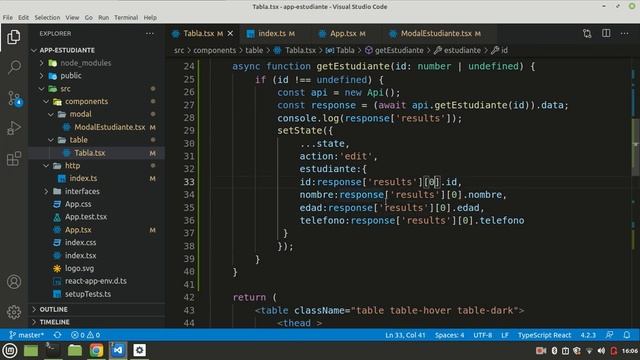
Task: Open logo.svg in the explorer
Action: point(79,268)
